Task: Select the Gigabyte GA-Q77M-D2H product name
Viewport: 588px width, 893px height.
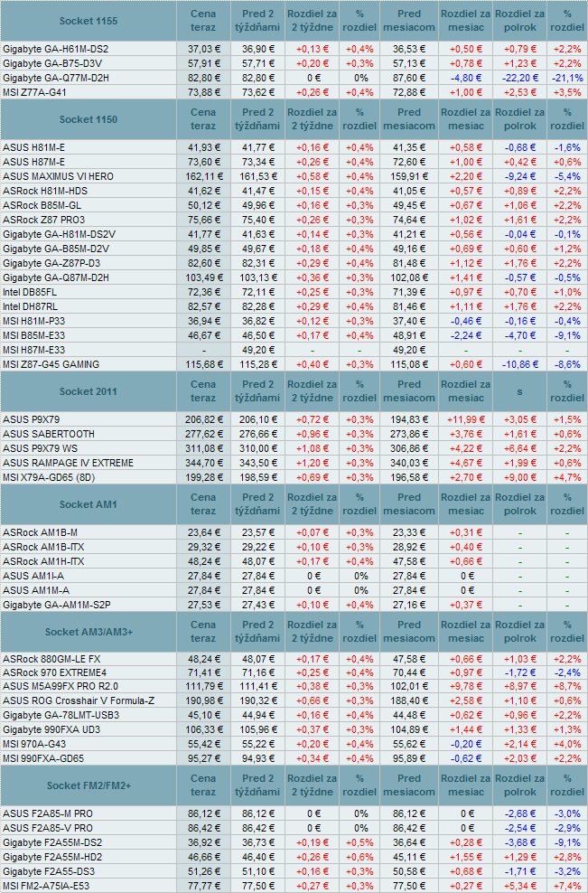Action: pos(56,78)
